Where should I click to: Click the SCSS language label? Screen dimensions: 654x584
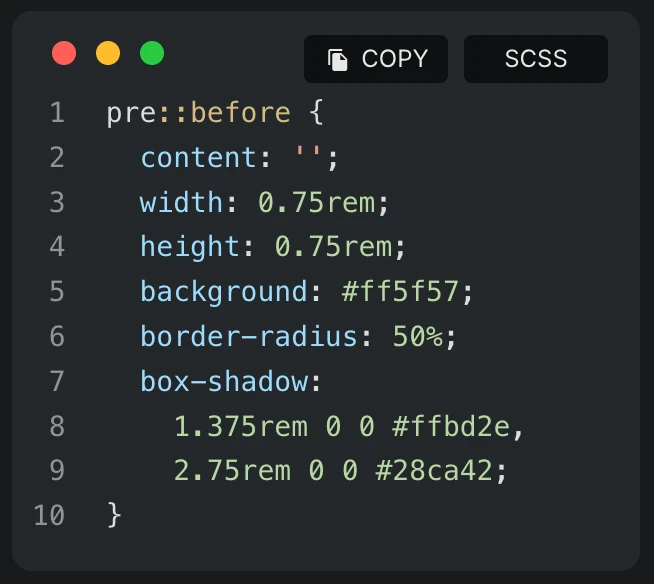pyautogui.click(x=536, y=59)
